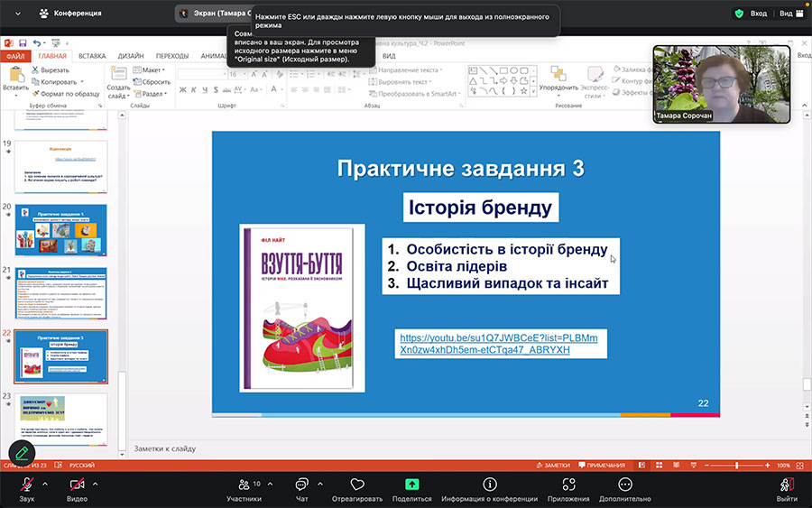This screenshot has height=508, width=812.
Task: Unmute the microphone using the Звук button
Action: pos(26,485)
